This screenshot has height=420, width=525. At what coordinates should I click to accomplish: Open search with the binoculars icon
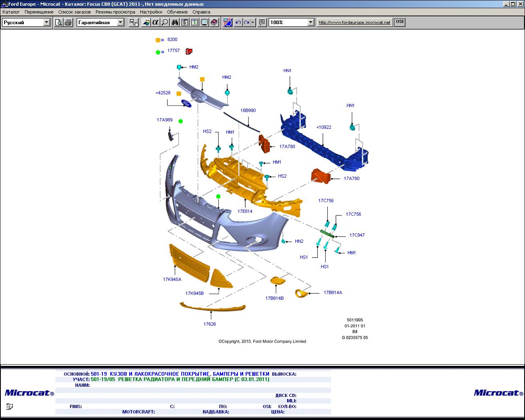tap(175, 23)
